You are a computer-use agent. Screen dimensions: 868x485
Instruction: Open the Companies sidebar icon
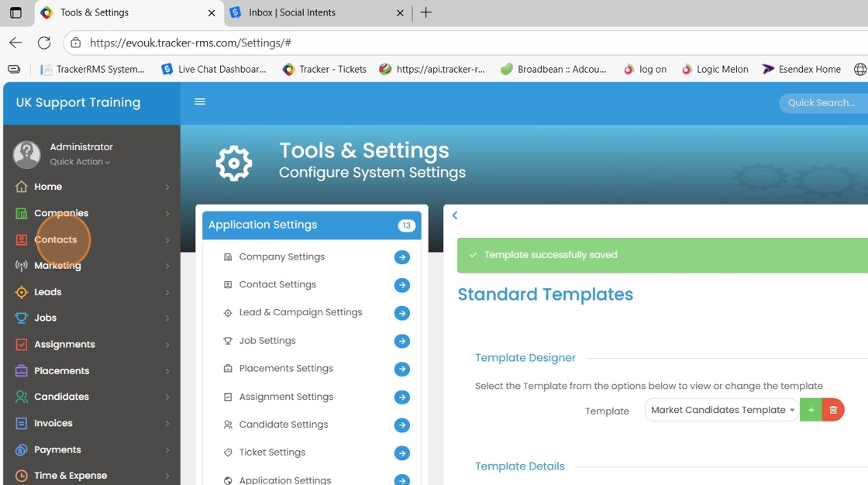coord(21,213)
